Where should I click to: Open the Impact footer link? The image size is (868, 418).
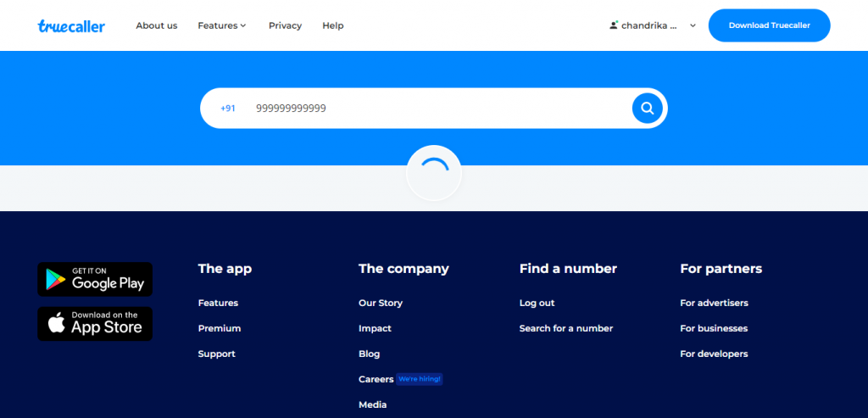pos(375,328)
